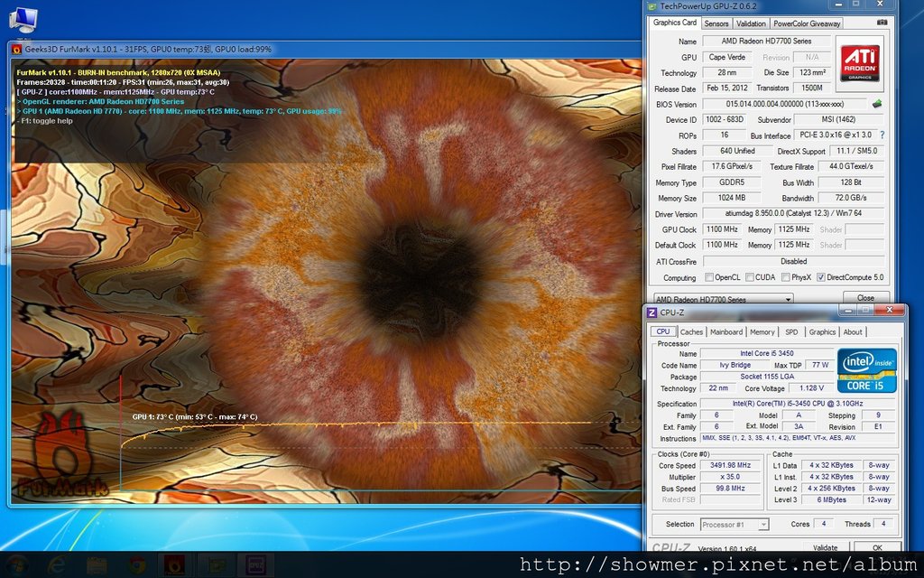The image size is (924, 578).
Task: Switch to FurMark via its taskbar icon
Action: click(174, 565)
